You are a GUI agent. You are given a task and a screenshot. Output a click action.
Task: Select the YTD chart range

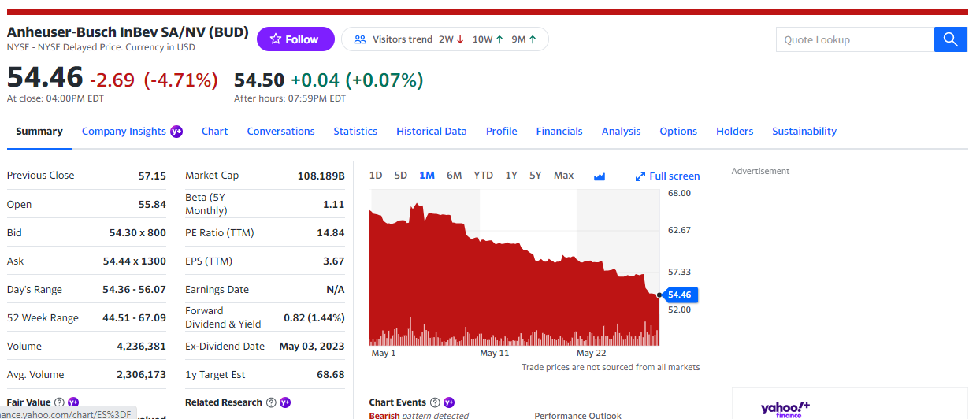pos(483,176)
